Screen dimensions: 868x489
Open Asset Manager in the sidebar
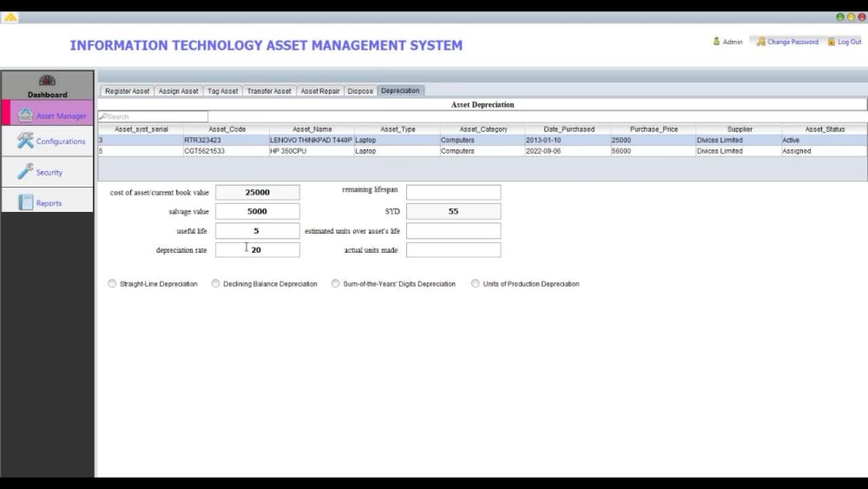(48, 113)
